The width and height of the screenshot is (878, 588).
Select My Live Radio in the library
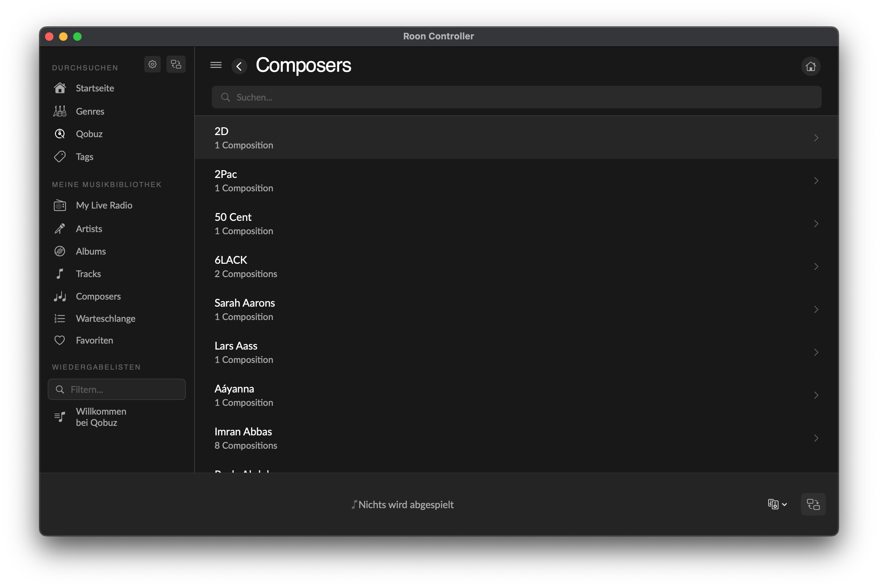click(104, 205)
